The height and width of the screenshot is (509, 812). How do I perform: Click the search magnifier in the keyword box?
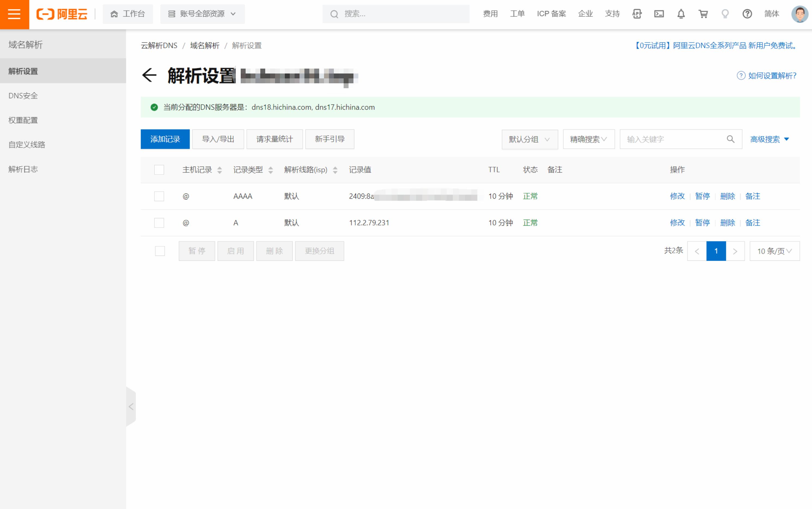[x=731, y=139]
